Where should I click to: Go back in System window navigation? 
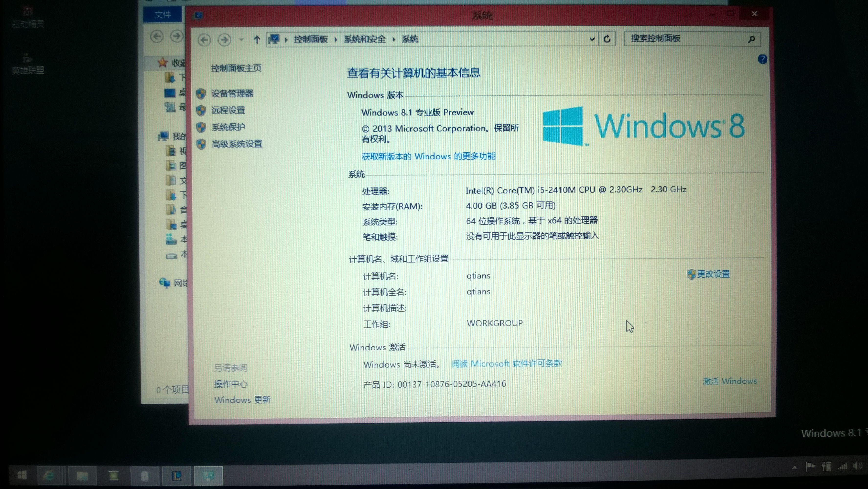(204, 40)
